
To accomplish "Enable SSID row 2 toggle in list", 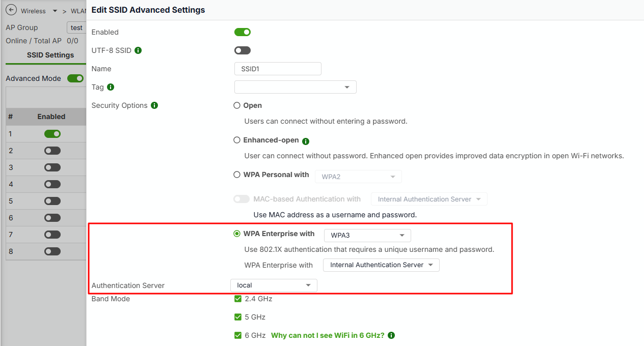I will (x=52, y=151).
